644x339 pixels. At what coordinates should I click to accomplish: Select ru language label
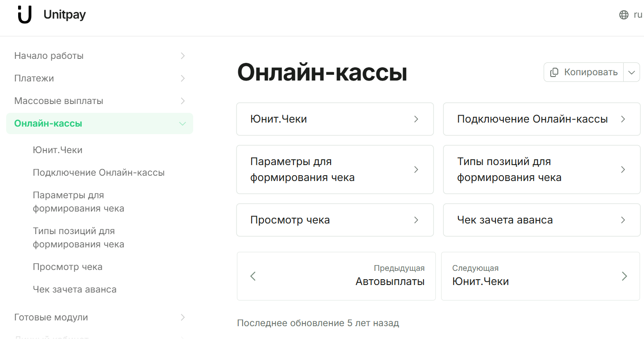pos(638,15)
